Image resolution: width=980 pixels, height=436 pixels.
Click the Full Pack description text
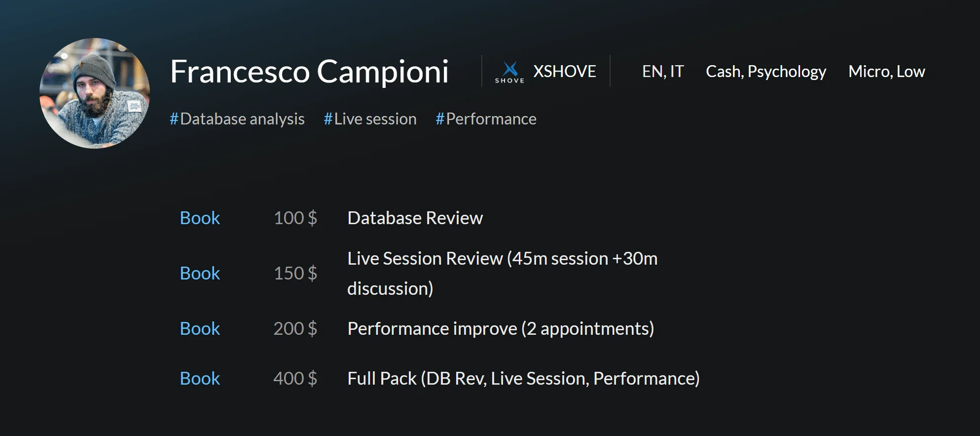point(523,379)
